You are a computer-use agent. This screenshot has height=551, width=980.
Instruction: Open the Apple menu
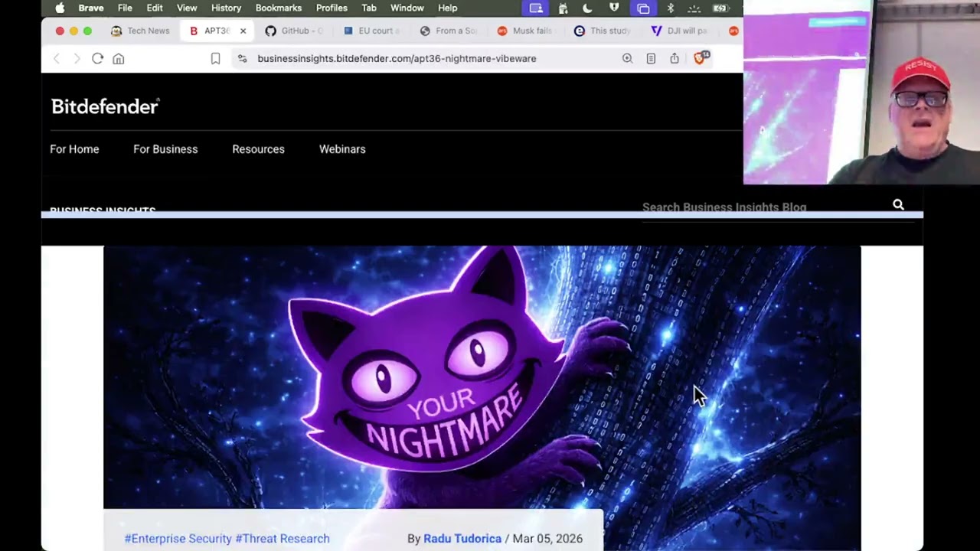(60, 8)
